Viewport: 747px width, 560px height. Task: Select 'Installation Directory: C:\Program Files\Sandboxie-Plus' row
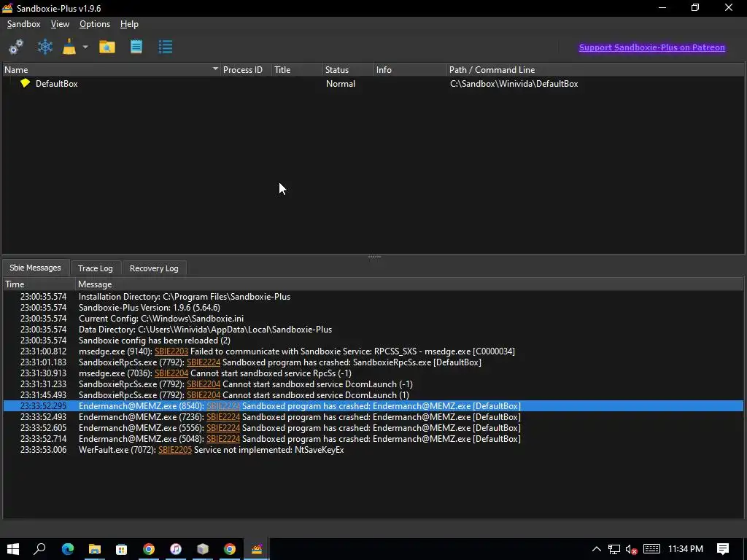[x=373, y=297]
